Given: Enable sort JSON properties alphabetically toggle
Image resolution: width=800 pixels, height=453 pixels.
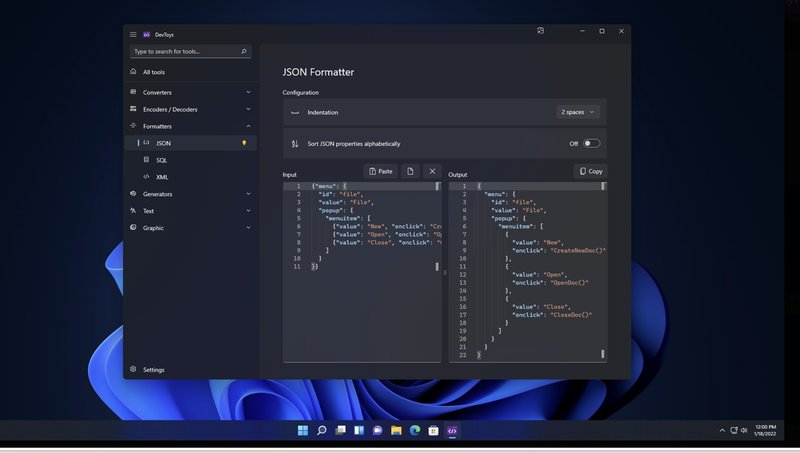Looking at the screenshot, I should tap(591, 143).
